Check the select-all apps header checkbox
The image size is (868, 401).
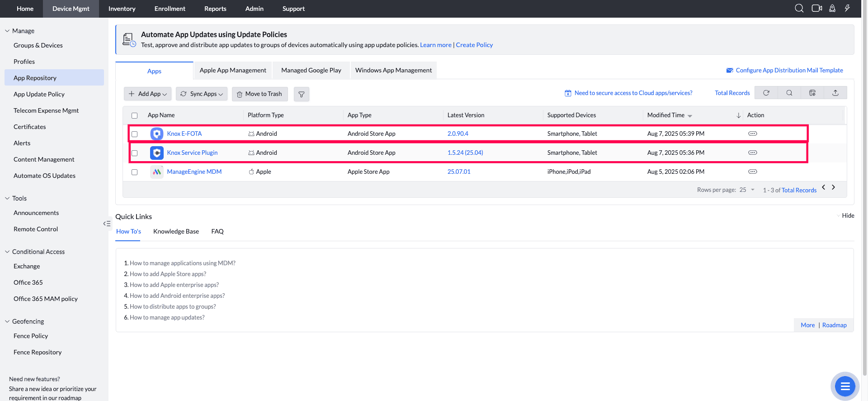[134, 115]
